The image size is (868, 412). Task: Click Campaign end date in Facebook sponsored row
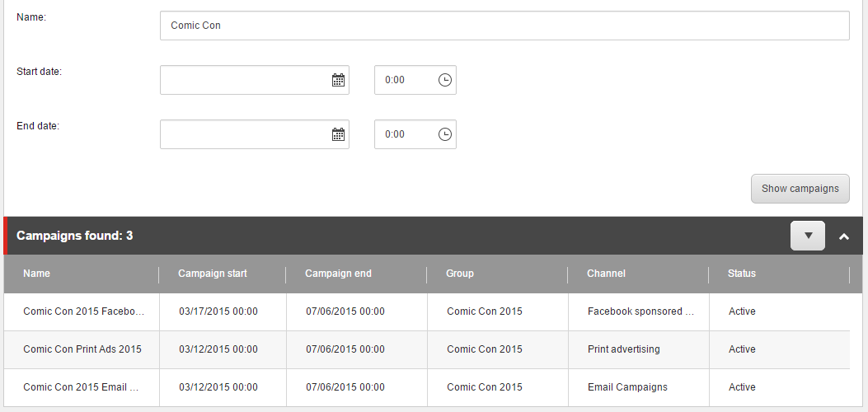pos(345,311)
